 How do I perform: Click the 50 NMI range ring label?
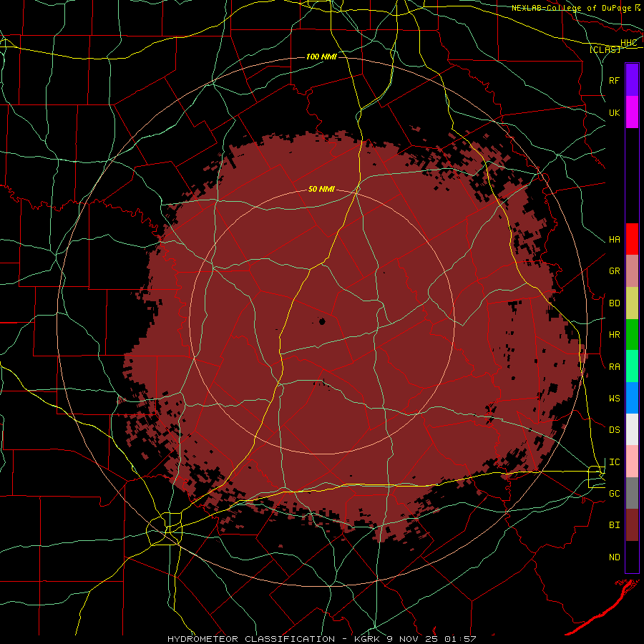[x=321, y=189]
